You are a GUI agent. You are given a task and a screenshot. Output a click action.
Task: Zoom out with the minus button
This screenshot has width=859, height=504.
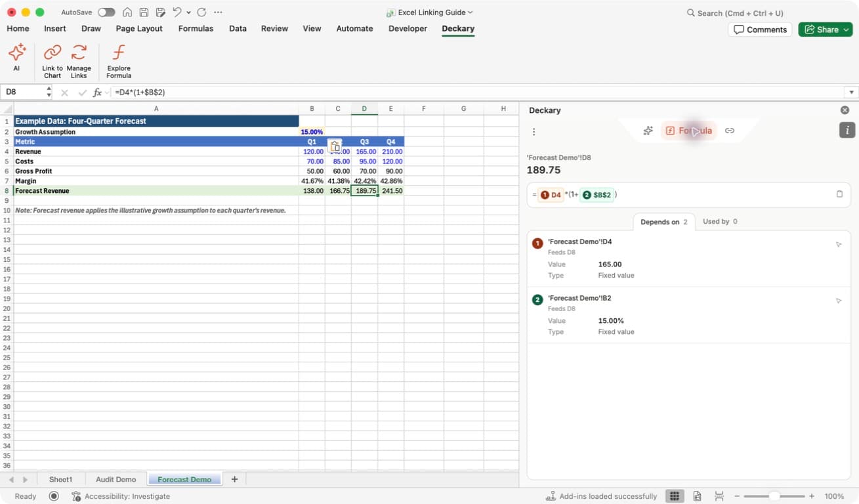point(737,497)
